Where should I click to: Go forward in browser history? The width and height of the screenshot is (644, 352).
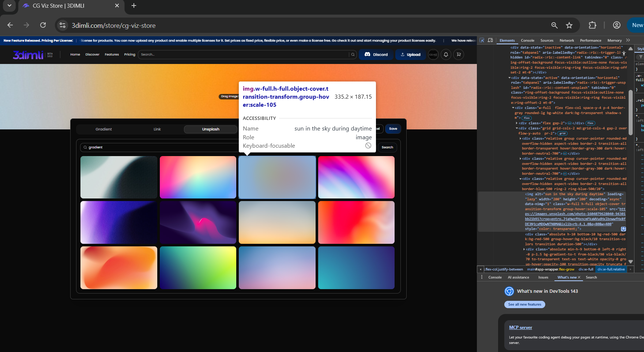point(26,25)
